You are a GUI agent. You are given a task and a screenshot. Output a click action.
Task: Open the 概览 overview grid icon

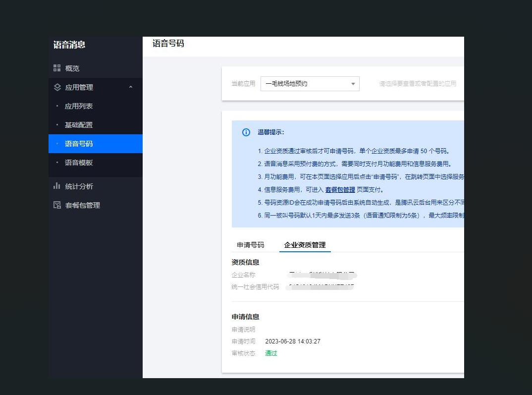click(x=57, y=68)
